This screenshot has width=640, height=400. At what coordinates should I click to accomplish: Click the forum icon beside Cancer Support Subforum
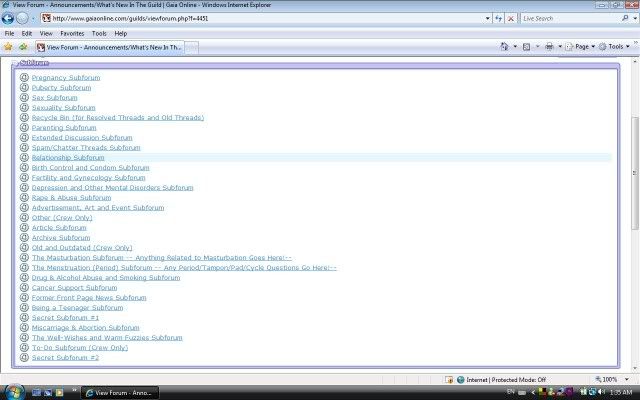24,287
